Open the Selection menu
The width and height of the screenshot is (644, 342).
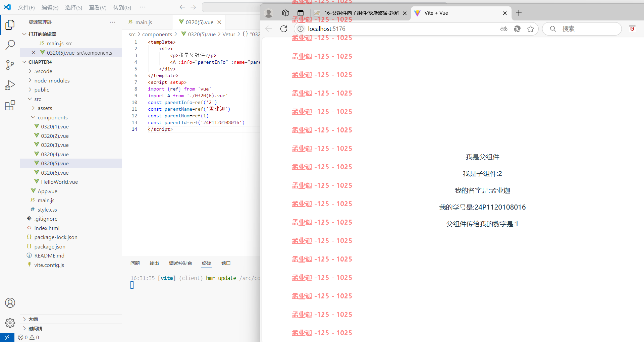coord(73,7)
